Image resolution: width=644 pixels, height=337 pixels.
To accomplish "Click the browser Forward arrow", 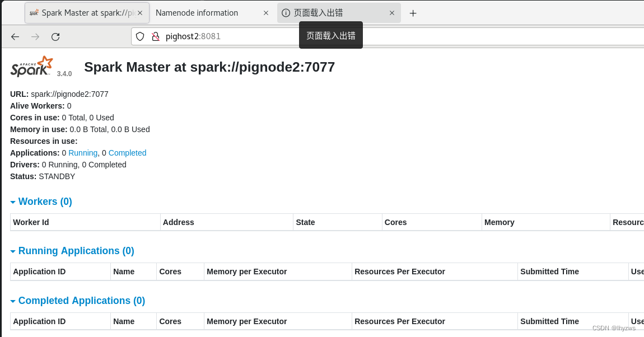I will pyautogui.click(x=35, y=36).
